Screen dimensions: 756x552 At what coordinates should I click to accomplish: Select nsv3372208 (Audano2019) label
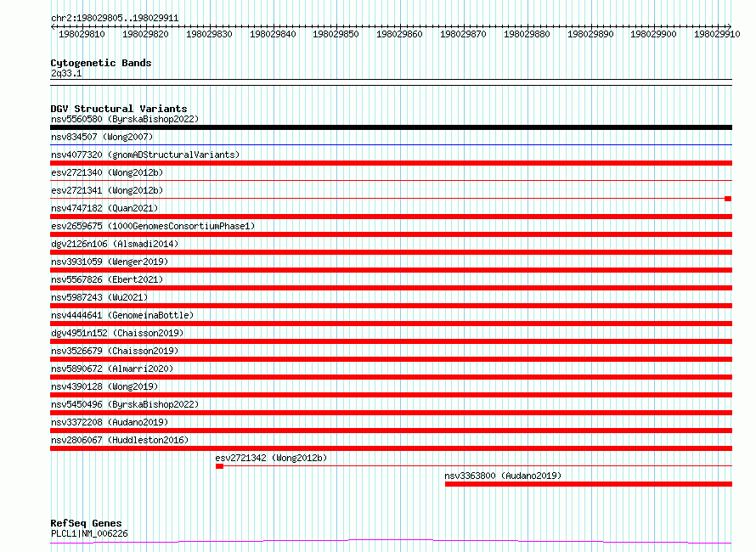point(110,422)
